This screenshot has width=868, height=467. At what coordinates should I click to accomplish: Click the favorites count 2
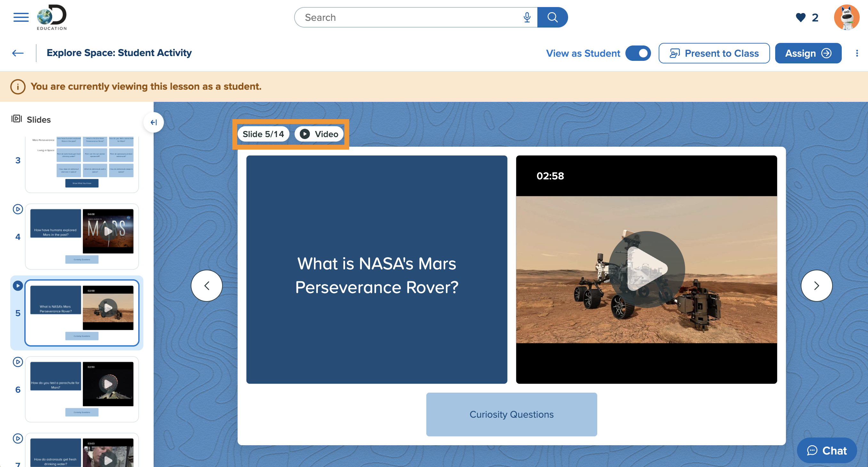click(x=815, y=18)
